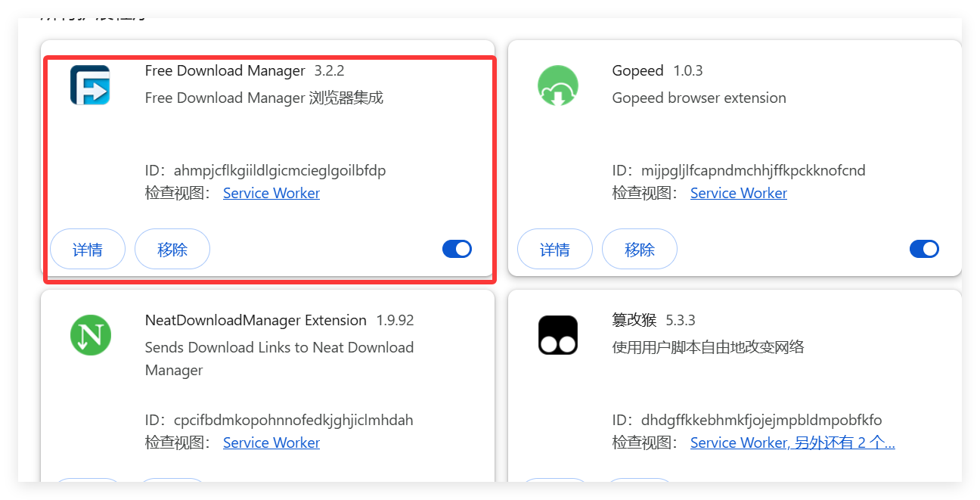Click 'Free Download Manager 浏览器集成' description
980x500 pixels.
pyautogui.click(x=264, y=98)
